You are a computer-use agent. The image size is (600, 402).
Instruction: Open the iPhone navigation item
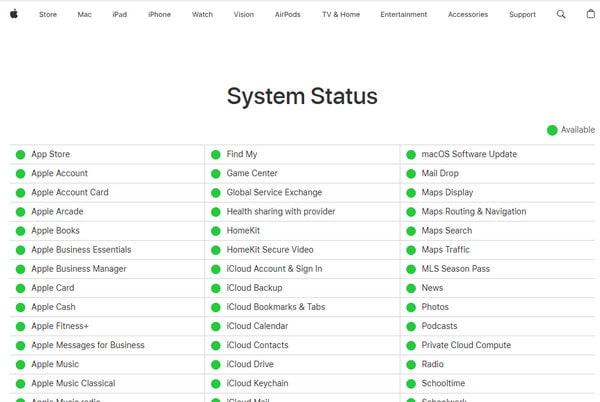coord(160,15)
